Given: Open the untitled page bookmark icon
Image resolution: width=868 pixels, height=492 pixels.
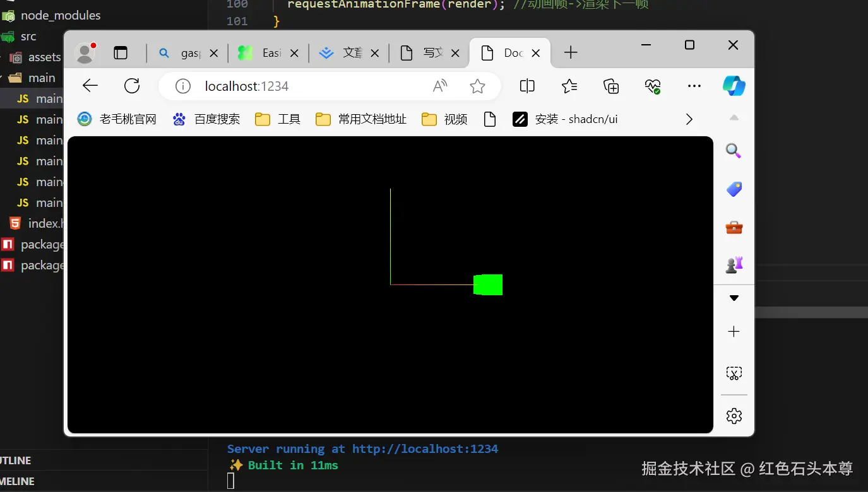Looking at the screenshot, I should pyautogui.click(x=490, y=119).
